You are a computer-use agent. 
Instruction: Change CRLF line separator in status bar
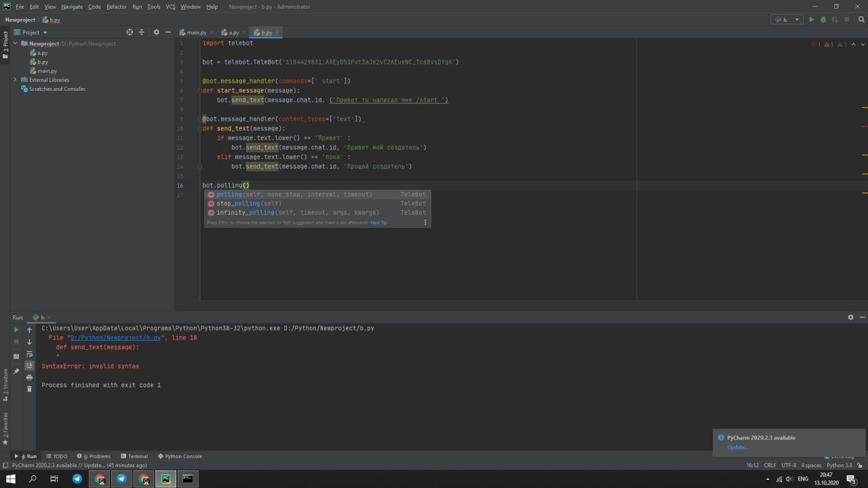[x=770, y=466]
